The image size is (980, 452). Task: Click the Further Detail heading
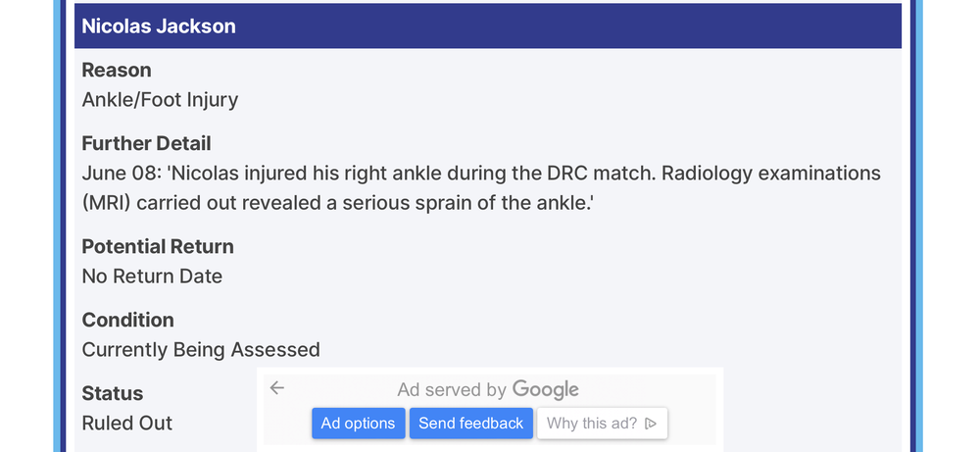point(146,143)
